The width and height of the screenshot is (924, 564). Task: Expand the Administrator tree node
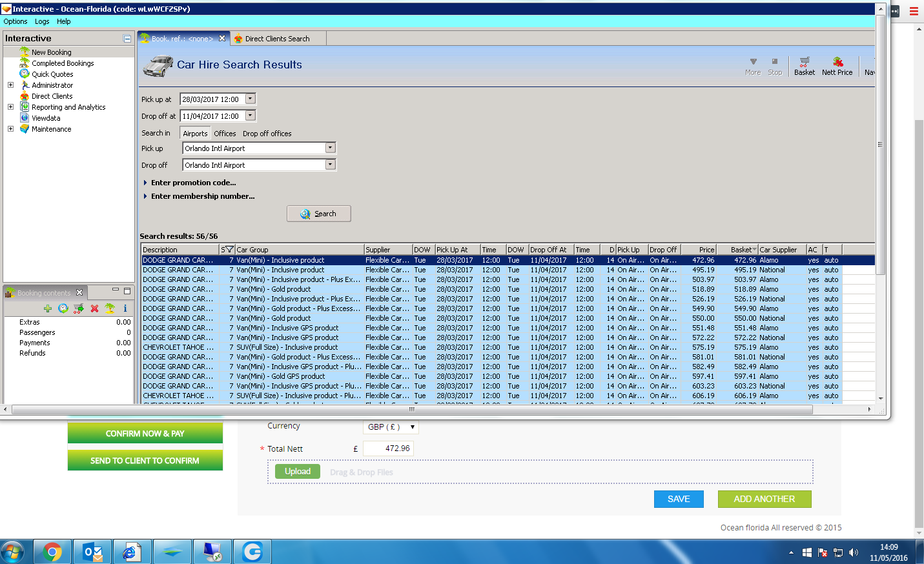point(10,85)
